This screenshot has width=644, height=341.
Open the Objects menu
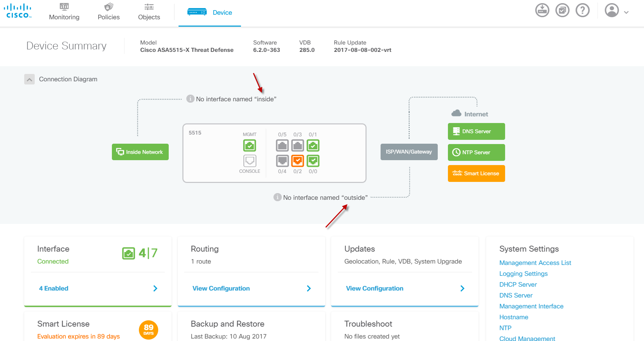(x=149, y=12)
